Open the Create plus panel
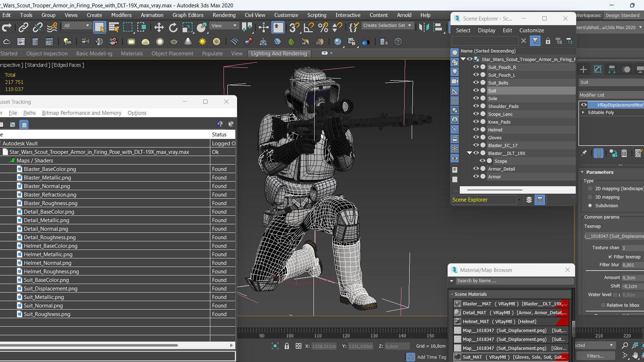The width and height of the screenshot is (644, 362). point(583,69)
